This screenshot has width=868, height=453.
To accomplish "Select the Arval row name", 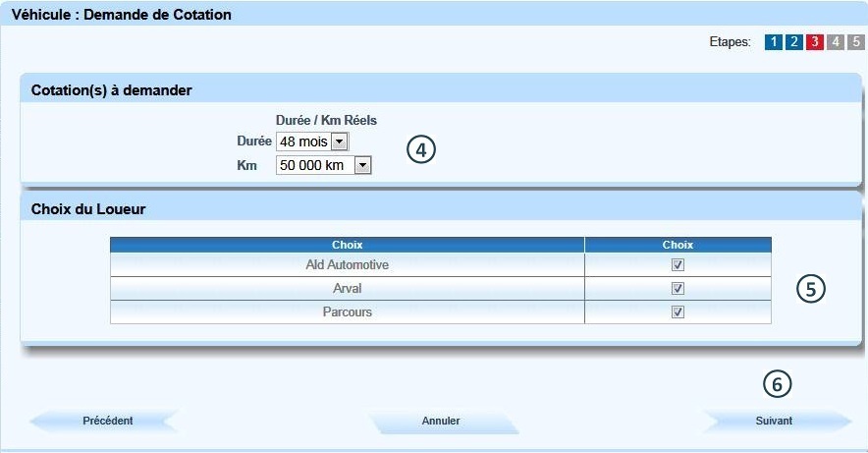I will click(347, 289).
